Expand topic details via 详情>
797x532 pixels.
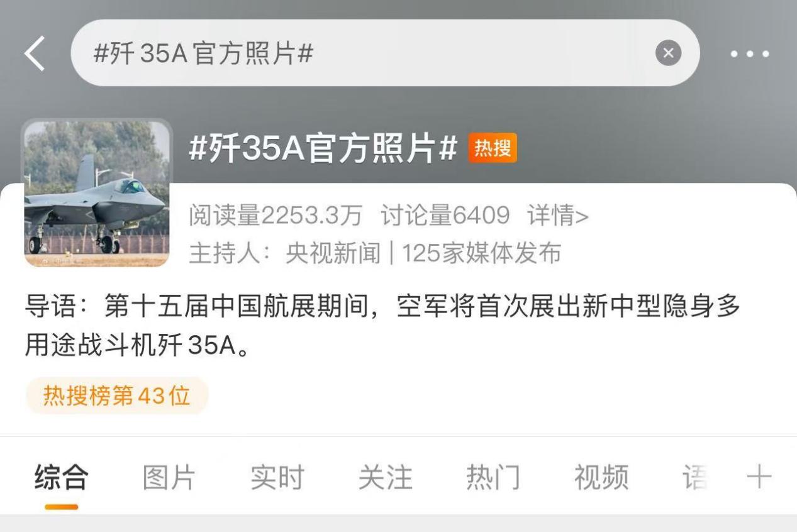(x=558, y=216)
